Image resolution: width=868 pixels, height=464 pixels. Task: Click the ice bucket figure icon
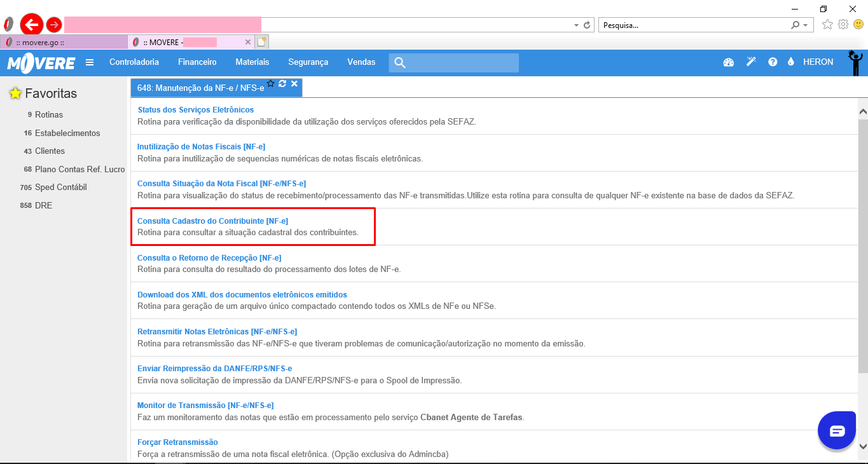(855, 64)
